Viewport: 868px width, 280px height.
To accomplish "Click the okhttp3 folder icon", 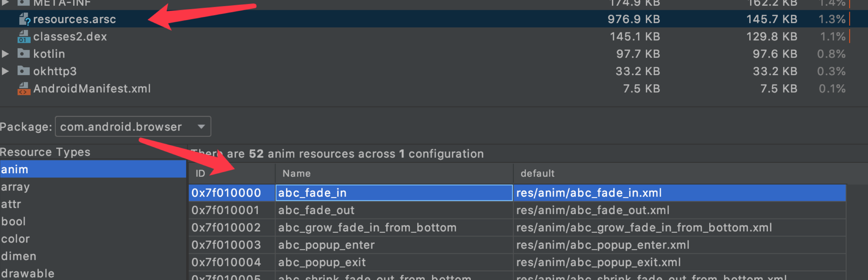I will tap(23, 71).
